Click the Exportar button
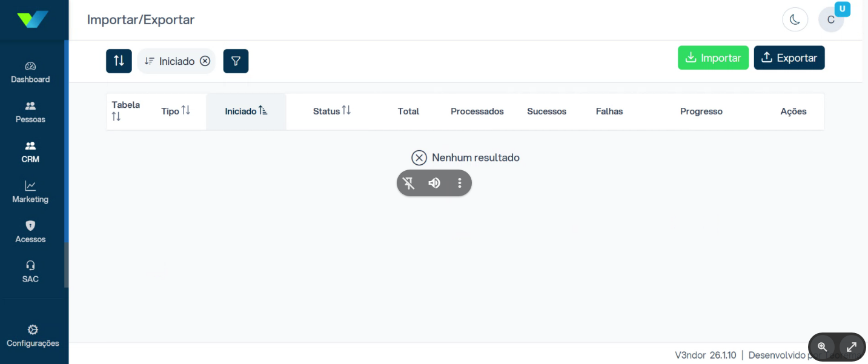This screenshot has height=364, width=868. click(x=789, y=58)
